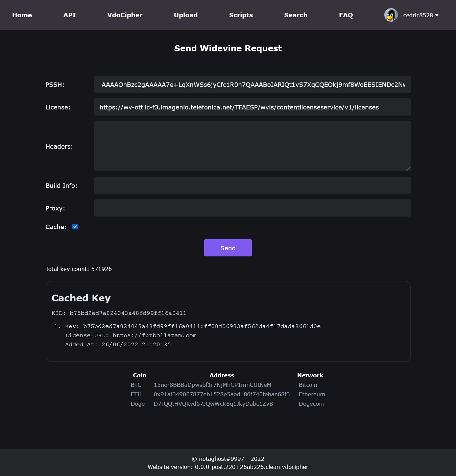Click the Address column header
456x476 pixels.
(x=222, y=375)
